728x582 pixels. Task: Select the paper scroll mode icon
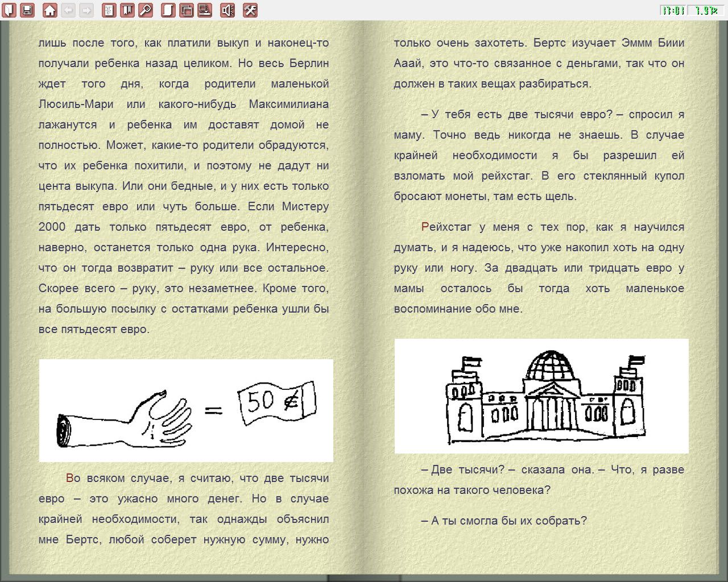coord(168,10)
